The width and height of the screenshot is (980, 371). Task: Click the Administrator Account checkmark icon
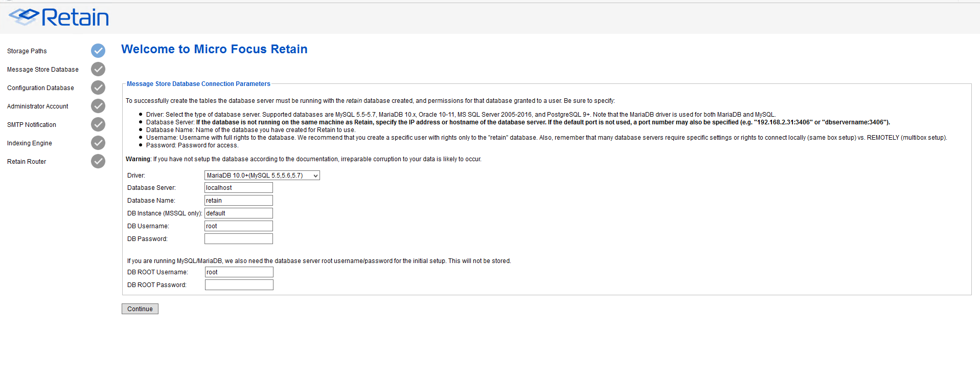(98, 106)
